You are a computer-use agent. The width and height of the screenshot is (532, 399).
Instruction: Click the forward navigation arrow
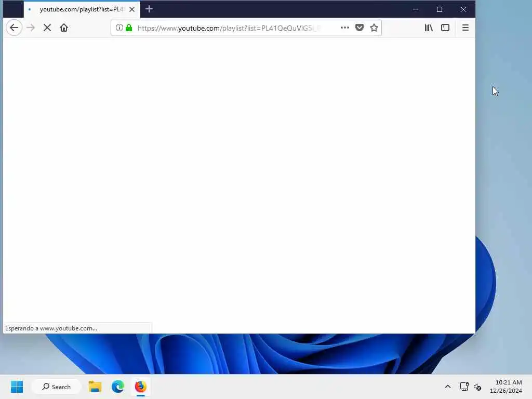tap(31, 28)
